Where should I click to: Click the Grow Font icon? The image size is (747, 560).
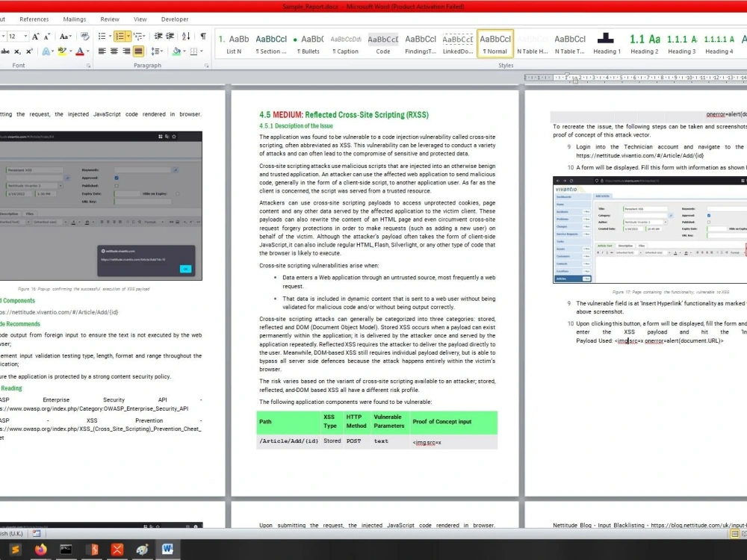[36, 37]
